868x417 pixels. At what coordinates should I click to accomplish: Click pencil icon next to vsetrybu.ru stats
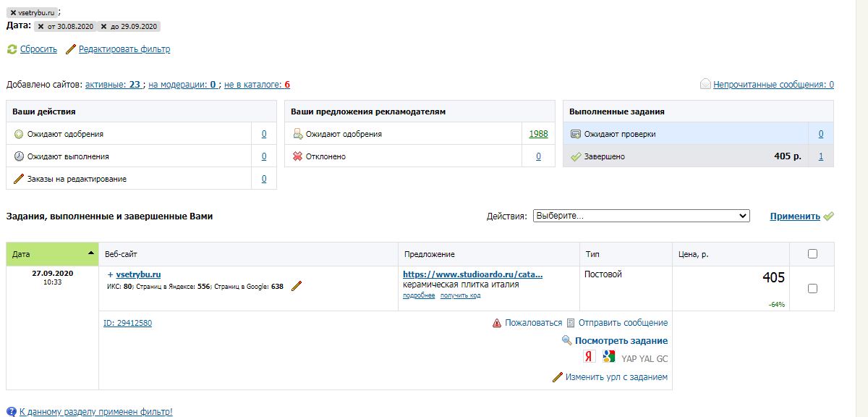pyautogui.click(x=296, y=286)
